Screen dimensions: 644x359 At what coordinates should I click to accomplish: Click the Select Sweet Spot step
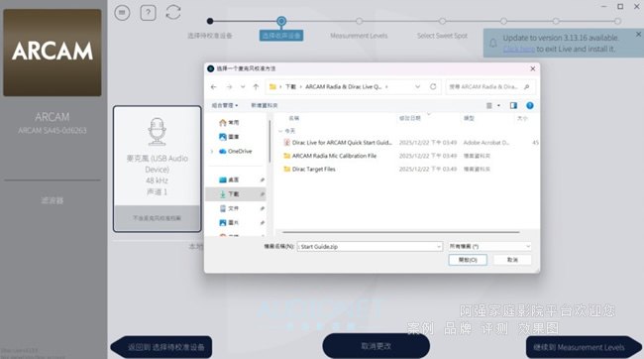pos(442,36)
